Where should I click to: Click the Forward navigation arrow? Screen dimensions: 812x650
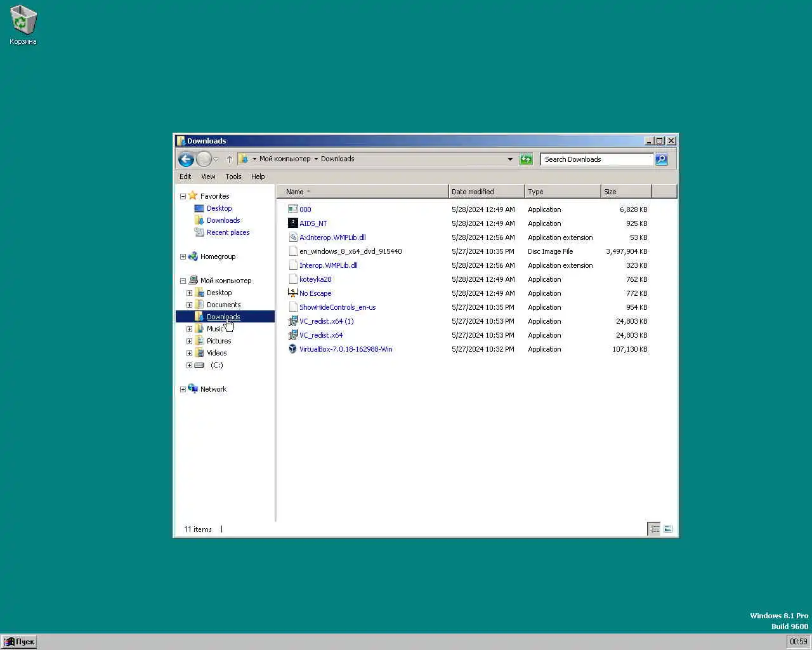pyautogui.click(x=204, y=159)
